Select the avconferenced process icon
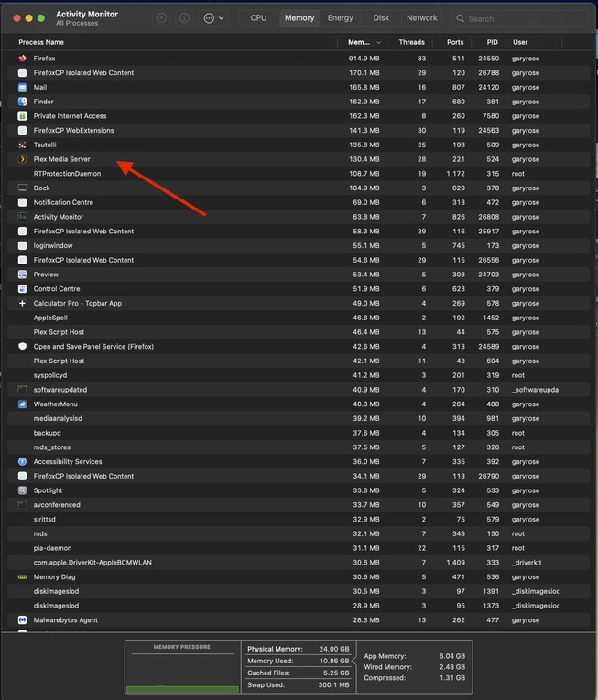The height and width of the screenshot is (700, 598). coord(22,504)
